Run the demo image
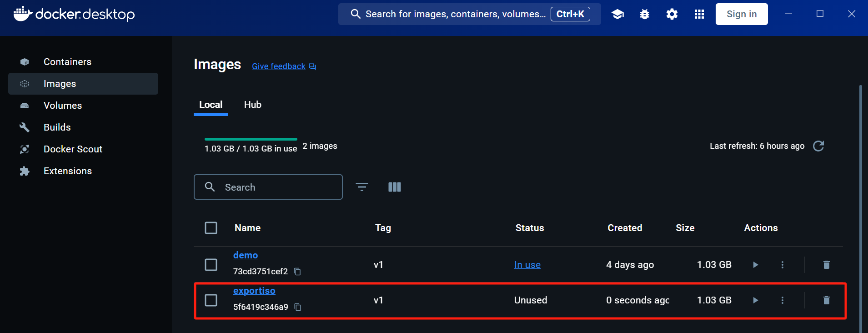Image resolution: width=868 pixels, height=333 pixels. click(x=756, y=265)
